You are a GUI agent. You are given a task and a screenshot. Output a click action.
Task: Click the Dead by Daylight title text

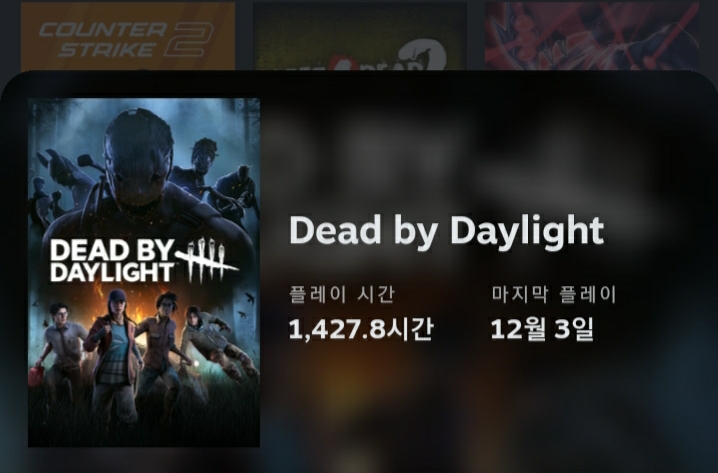tap(446, 230)
